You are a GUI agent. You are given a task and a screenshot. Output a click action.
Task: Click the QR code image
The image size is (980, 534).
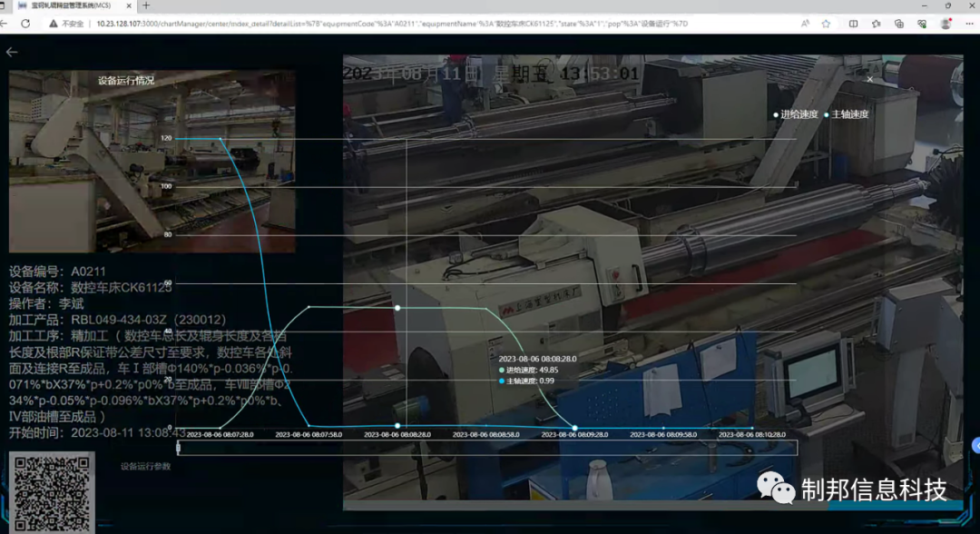[x=52, y=493]
